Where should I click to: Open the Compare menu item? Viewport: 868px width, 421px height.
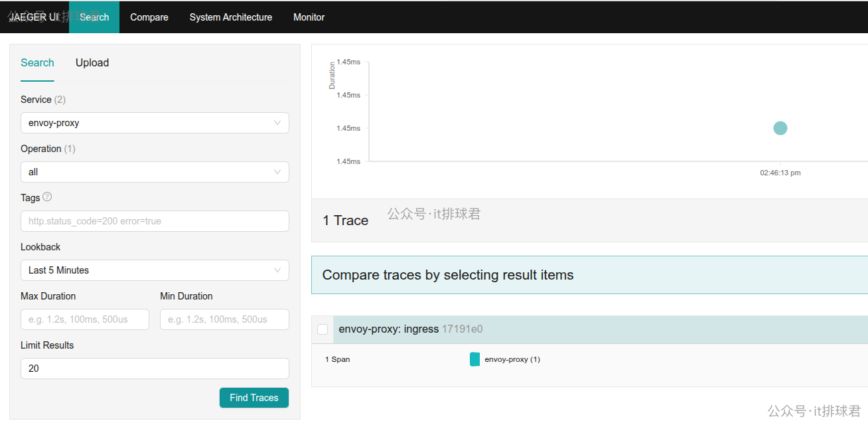tap(149, 17)
